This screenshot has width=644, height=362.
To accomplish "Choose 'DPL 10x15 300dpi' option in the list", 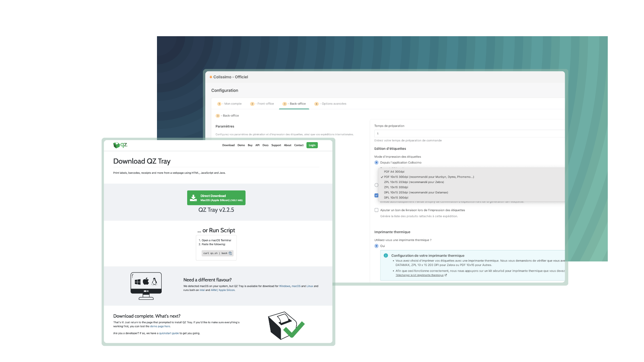I will [x=396, y=198].
